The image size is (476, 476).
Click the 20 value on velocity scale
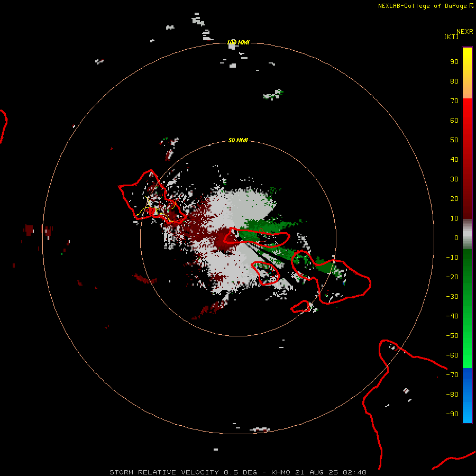[x=454, y=199]
